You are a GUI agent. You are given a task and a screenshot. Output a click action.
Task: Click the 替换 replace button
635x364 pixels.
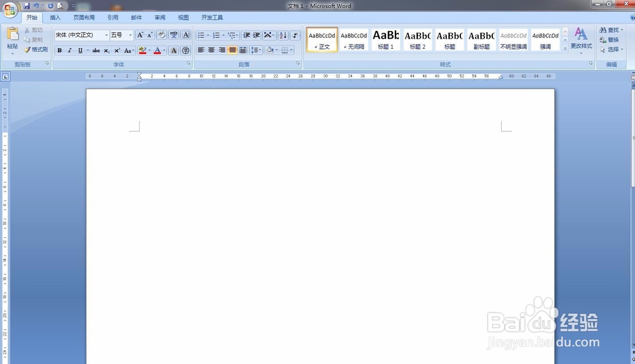click(609, 40)
